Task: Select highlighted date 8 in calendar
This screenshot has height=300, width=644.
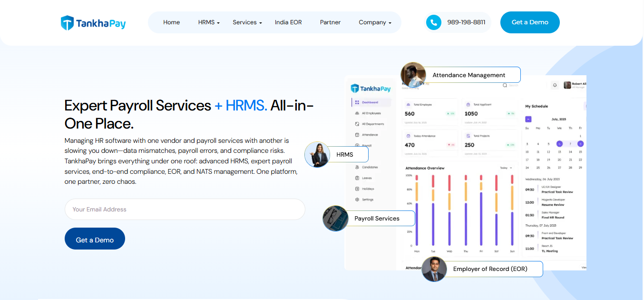Action: tap(581, 143)
